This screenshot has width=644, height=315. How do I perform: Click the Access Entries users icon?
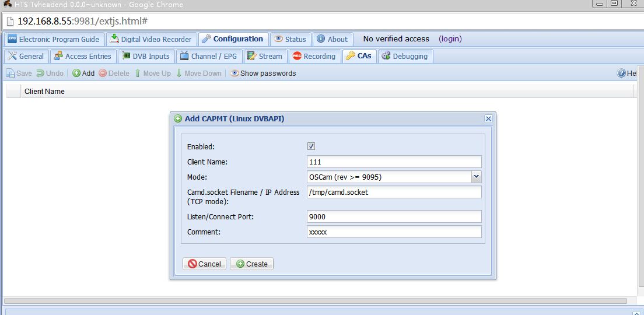58,56
